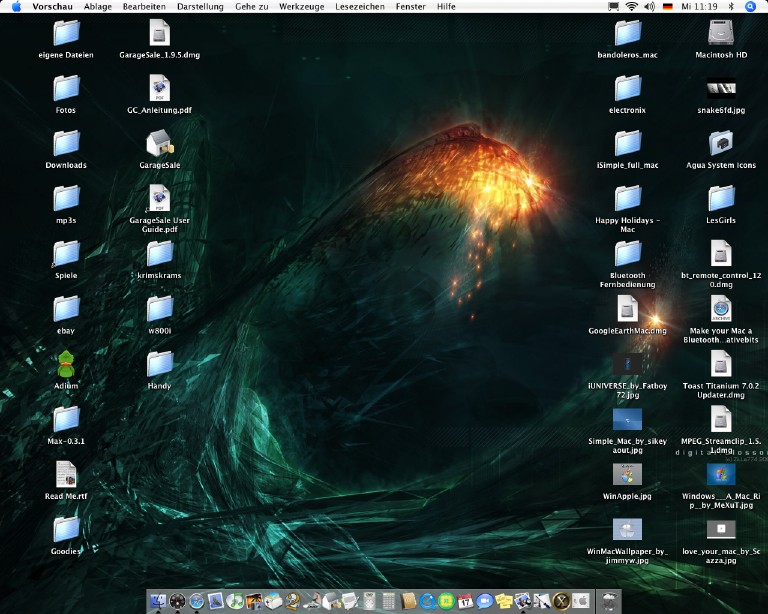Viewport: 768px width, 614px height.
Task: Click the Bluetooth status icon
Action: (731, 6)
